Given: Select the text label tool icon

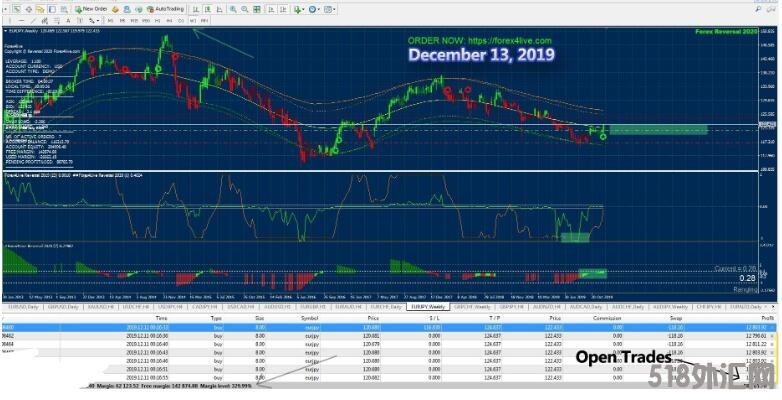Looking at the screenshot, I should tap(78, 19).
